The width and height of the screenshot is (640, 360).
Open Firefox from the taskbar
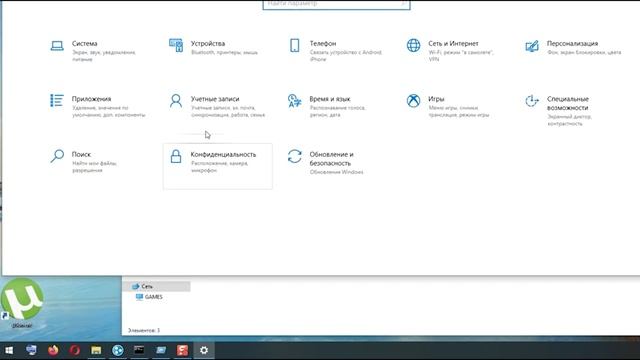[x=53, y=350]
